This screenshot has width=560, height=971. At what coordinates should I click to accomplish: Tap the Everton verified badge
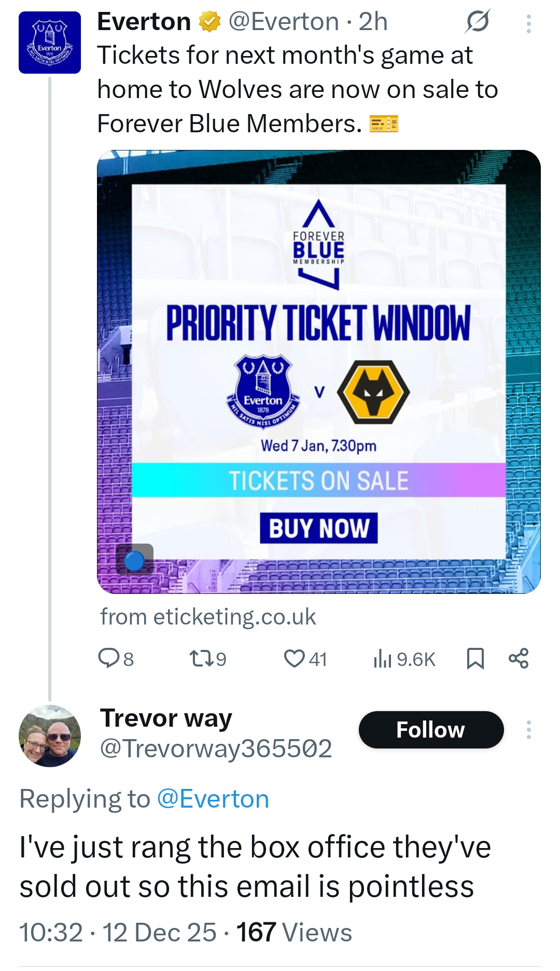209,22
